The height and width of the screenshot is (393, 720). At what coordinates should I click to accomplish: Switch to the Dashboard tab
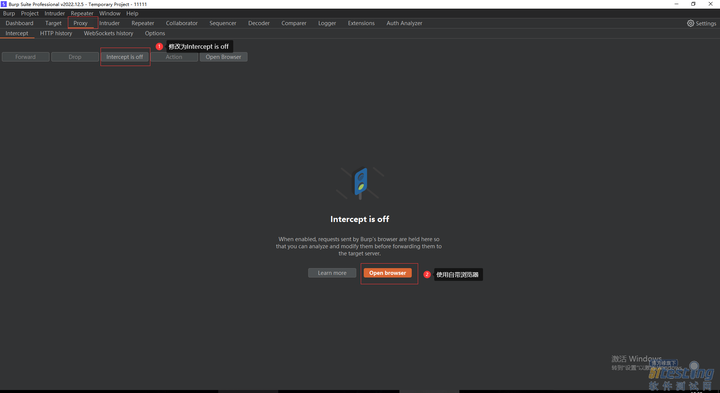(x=19, y=23)
